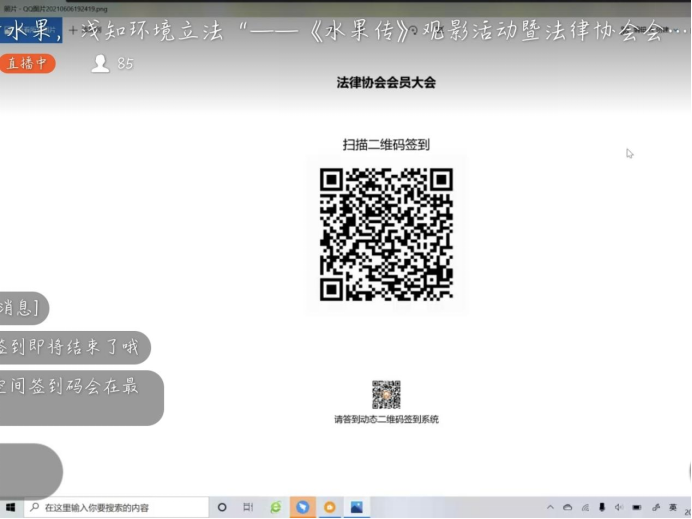Focus the taskbar search input box
This screenshot has height=519, width=692.
click(x=116, y=508)
